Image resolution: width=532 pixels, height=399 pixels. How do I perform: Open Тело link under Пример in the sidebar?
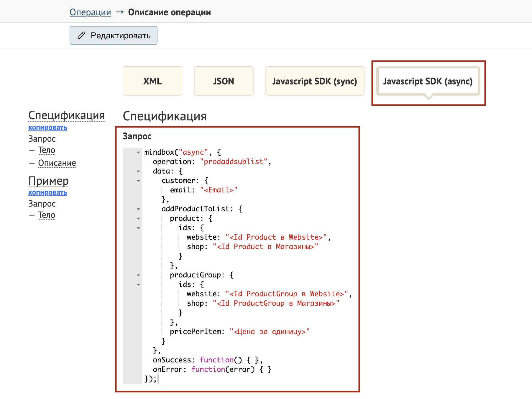[x=47, y=215]
